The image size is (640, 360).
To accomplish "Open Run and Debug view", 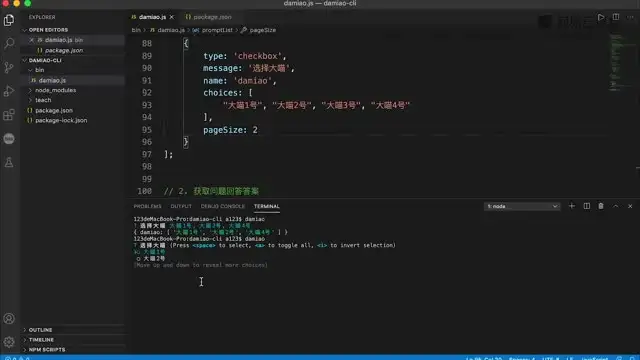I will (x=9, y=91).
